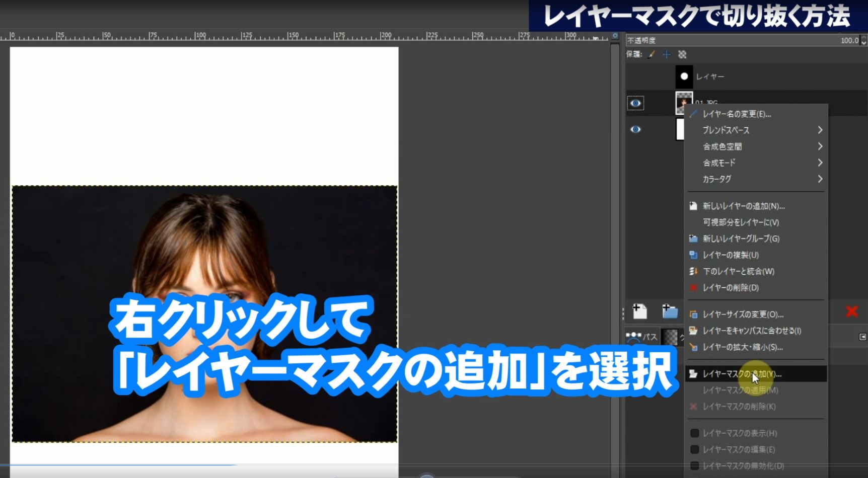The width and height of the screenshot is (868, 478).
Task: Click the zoom-on-resize icon at ruler corner
Action: pos(615,36)
